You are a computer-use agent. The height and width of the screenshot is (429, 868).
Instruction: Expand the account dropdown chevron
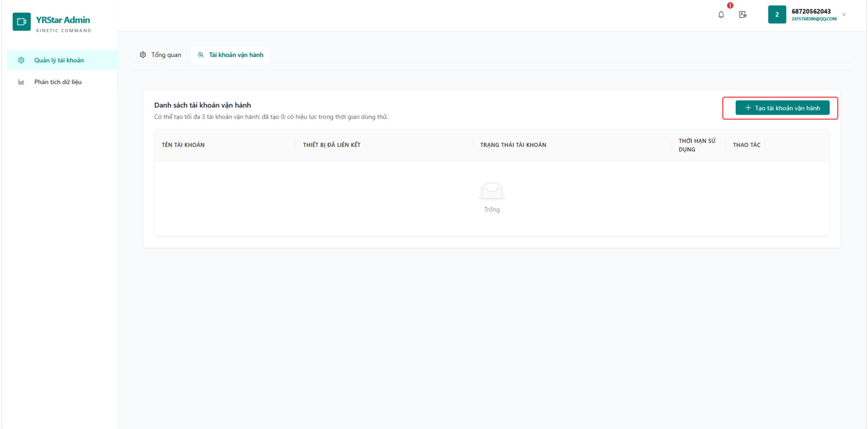coord(844,14)
